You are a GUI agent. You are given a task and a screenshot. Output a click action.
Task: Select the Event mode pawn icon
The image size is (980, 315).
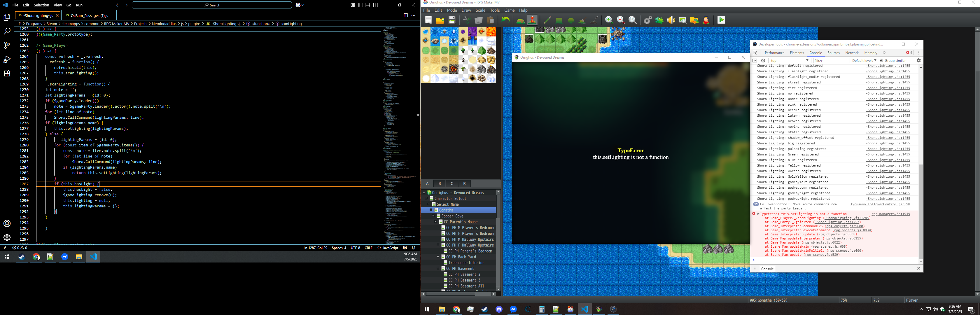coord(532,20)
